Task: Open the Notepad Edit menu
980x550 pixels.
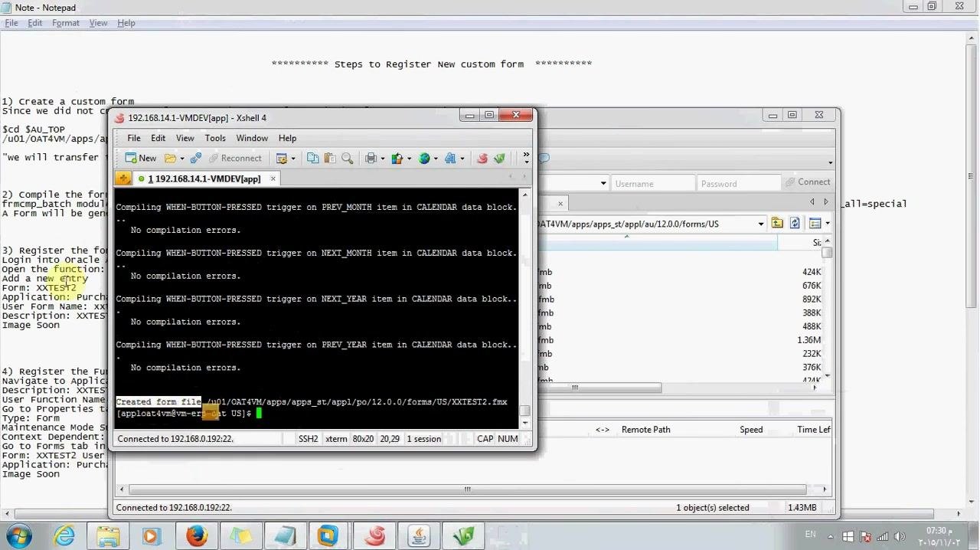Action: (35, 23)
